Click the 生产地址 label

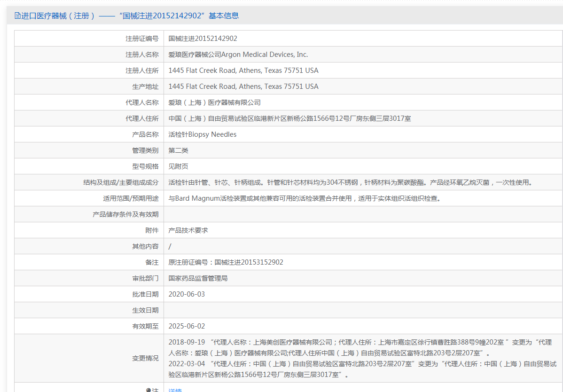[145, 86]
